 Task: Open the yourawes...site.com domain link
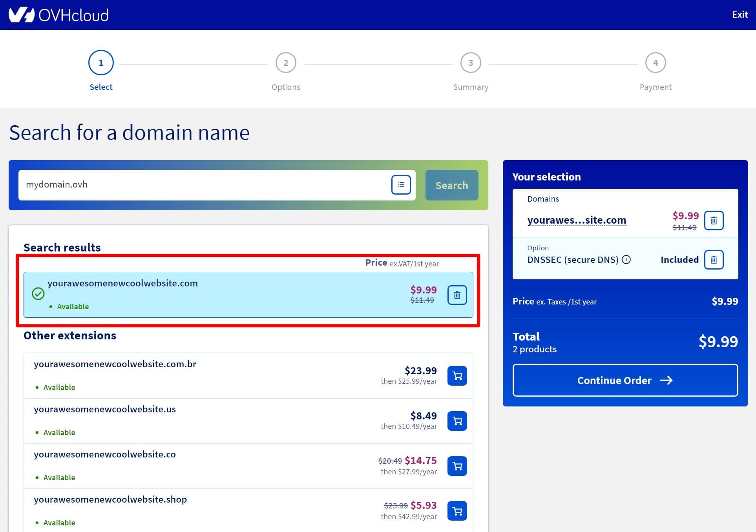pos(577,220)
